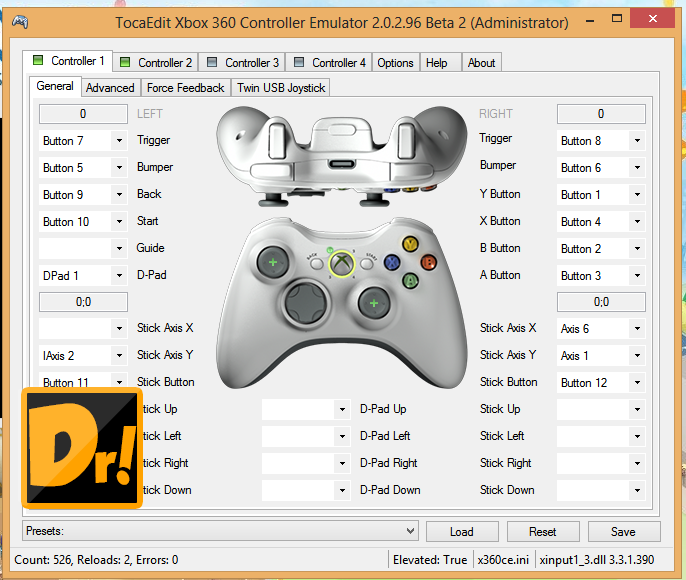Click the right trigger on top-view controller
Image resolution: width=686 pixels, height=580 pixels.
[x=406, y=141]
